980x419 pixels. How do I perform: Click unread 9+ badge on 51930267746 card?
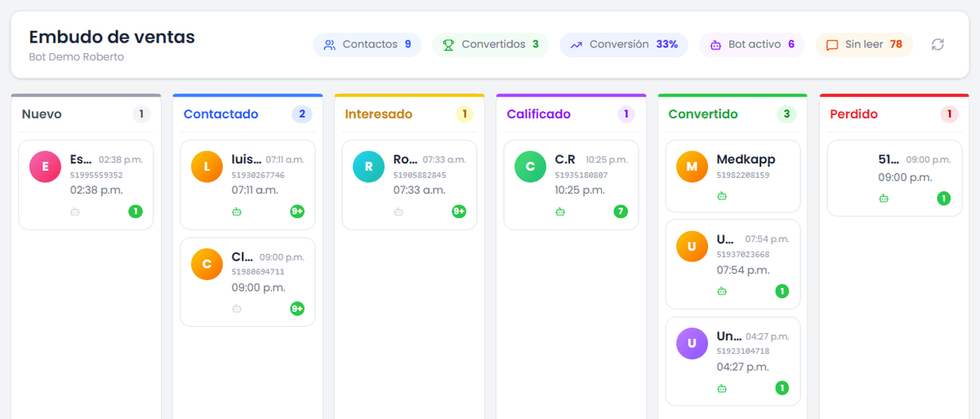click(x=297, y=212)
